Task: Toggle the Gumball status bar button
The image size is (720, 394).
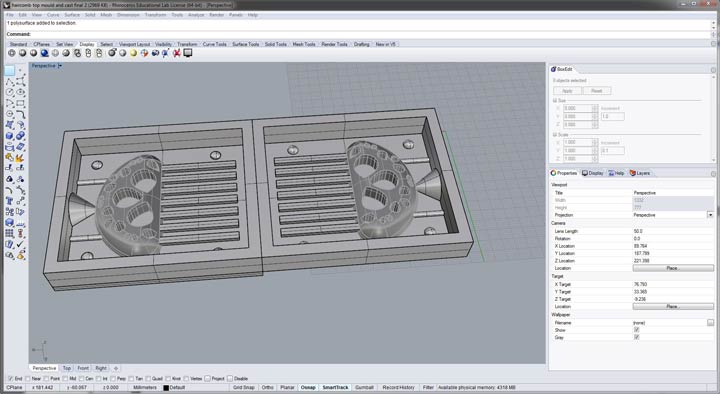Action: (364, 388)
